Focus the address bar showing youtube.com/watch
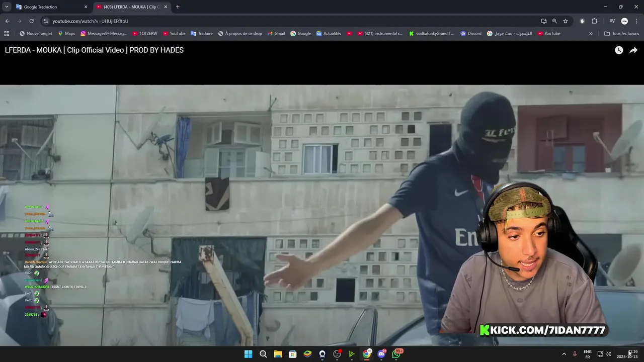The image size is (644, 362). 292,21
